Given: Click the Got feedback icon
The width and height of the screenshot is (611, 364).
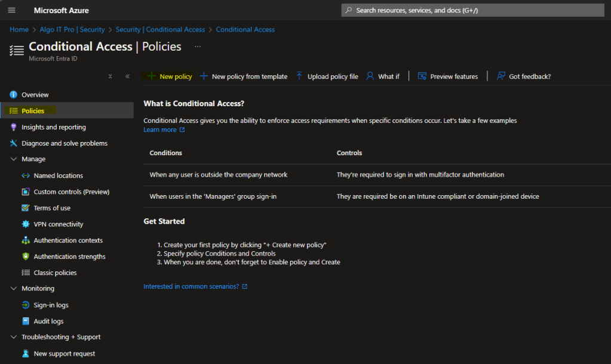Looking at the screenshot, I should [501, 76].
